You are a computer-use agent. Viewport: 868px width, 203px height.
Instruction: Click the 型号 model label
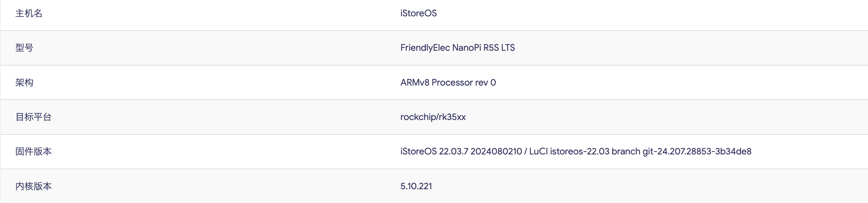pyautogui.click(x=24, y=48)
